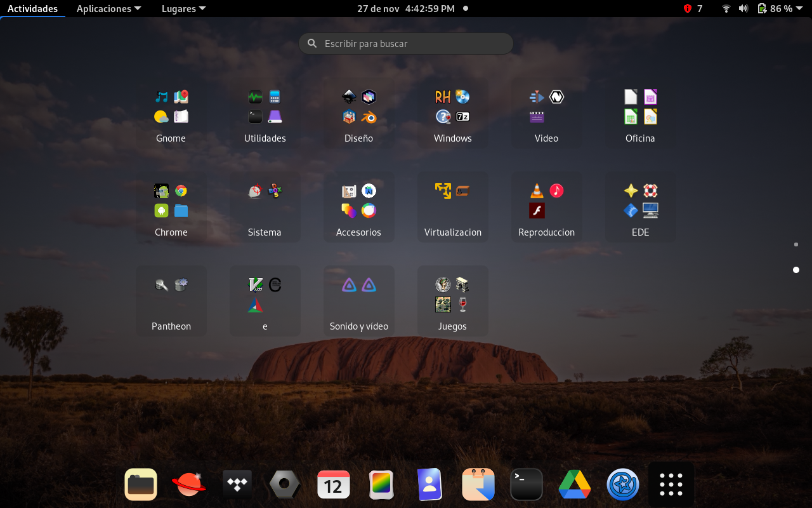812x508 pixels.
Task: Open the Chrome app folder
Action: click(x=171, y=207)
